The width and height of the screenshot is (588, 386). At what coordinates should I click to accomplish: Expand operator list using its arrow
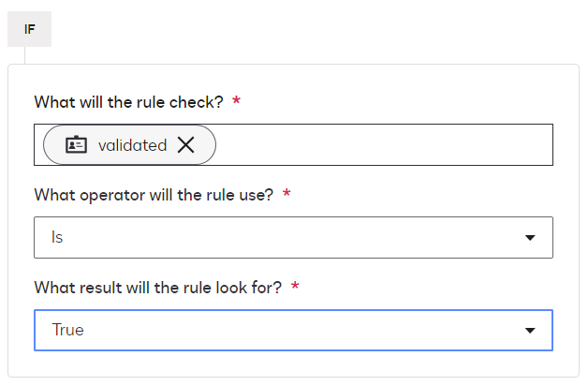tap(530, 238)
